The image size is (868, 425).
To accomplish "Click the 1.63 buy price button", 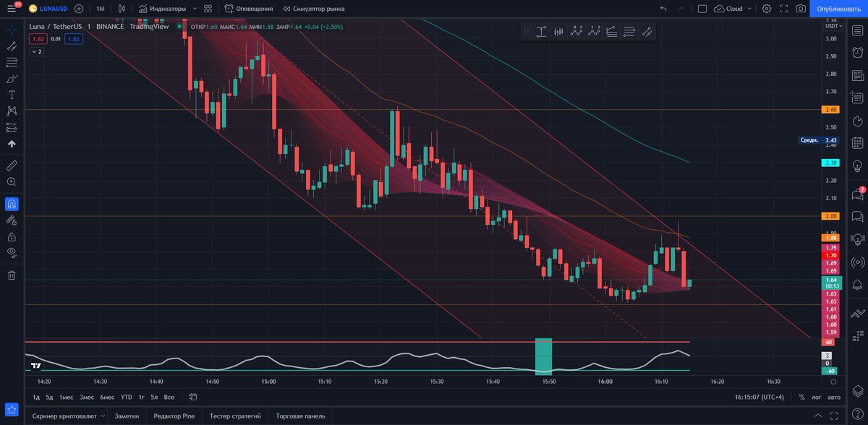I will click(74, 39).
